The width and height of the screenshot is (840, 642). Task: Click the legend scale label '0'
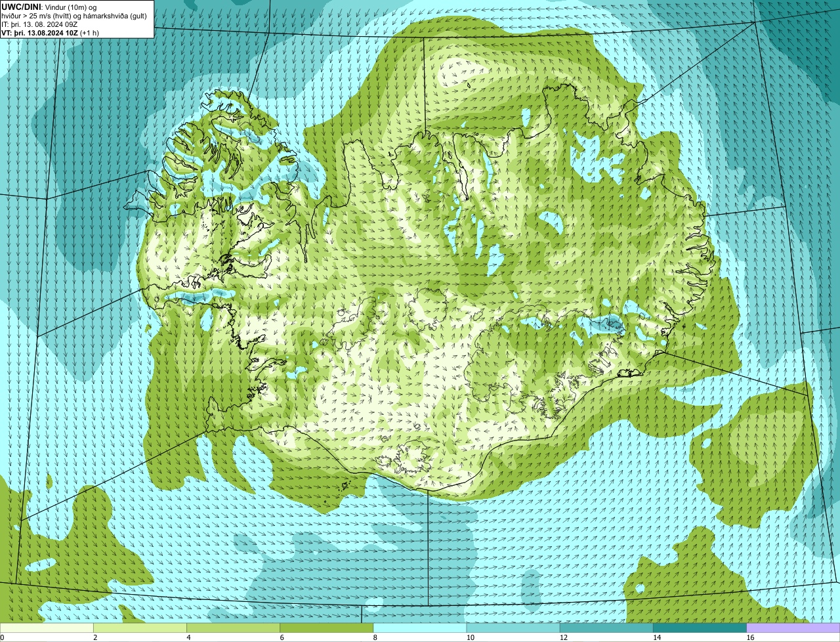[x=3, y=637]
